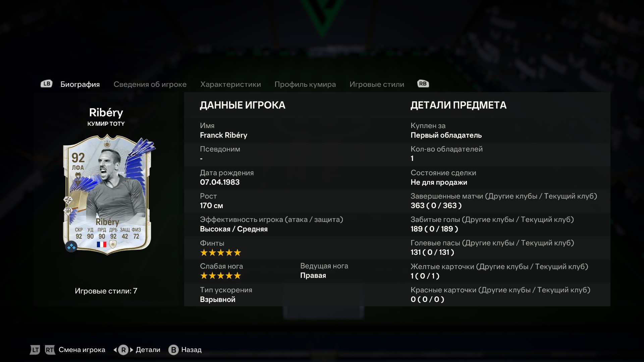
Task: Click the RB bumper icon
Action: [423, 84]
